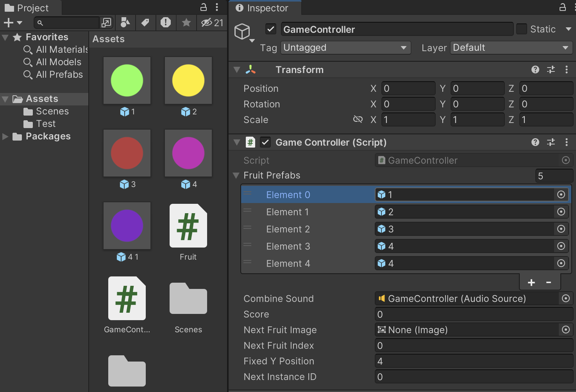The image size is (576, 392).
Task: Uncheck the Game Controller script enabled checkbox
Action: (x=265, y=142)
